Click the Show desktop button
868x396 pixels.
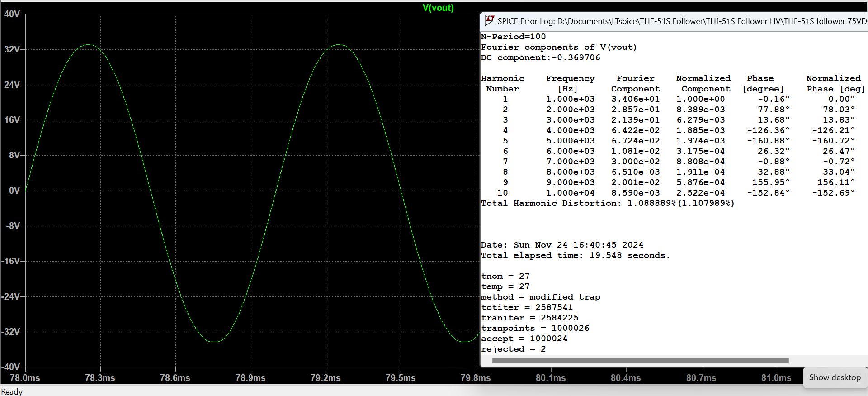[835, 377]
